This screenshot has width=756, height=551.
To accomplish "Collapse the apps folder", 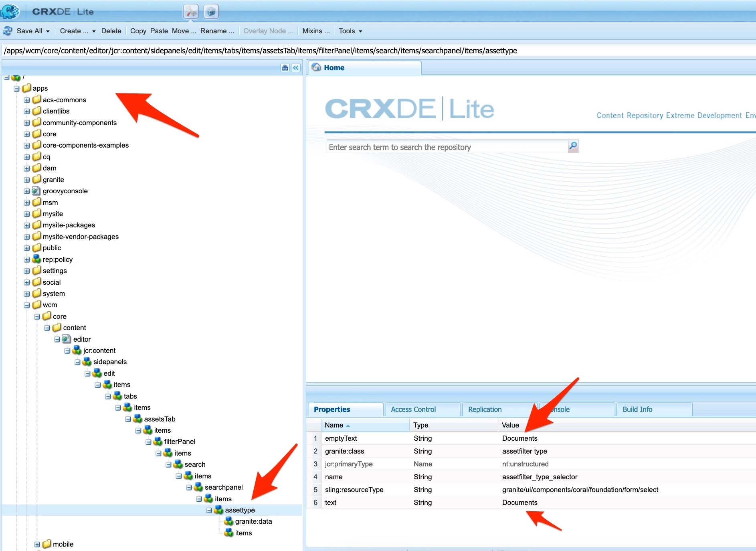I will tap(17, 89).
